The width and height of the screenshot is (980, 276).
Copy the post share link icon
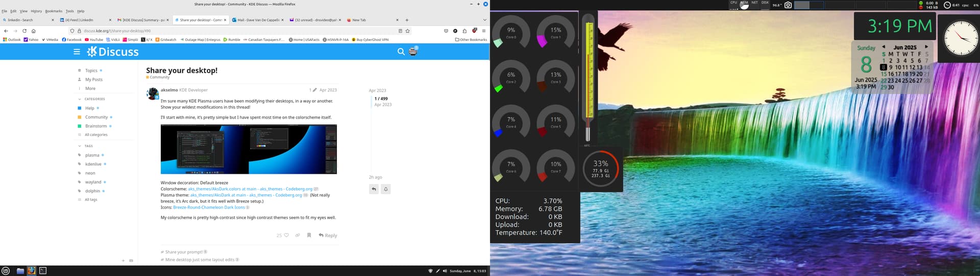(x=298, y=236)
